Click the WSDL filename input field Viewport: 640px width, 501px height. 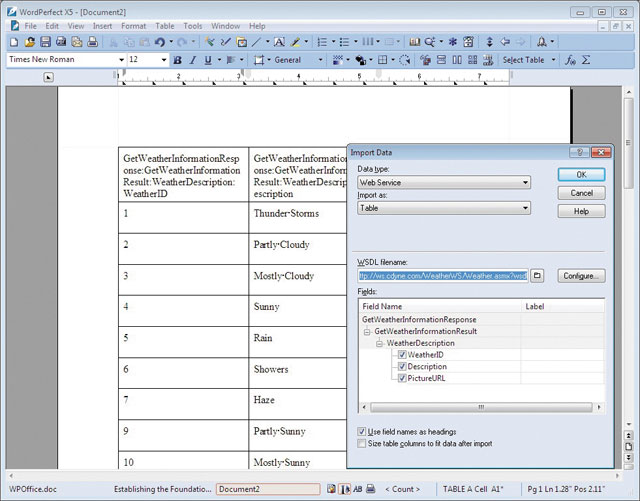(443, 276)
